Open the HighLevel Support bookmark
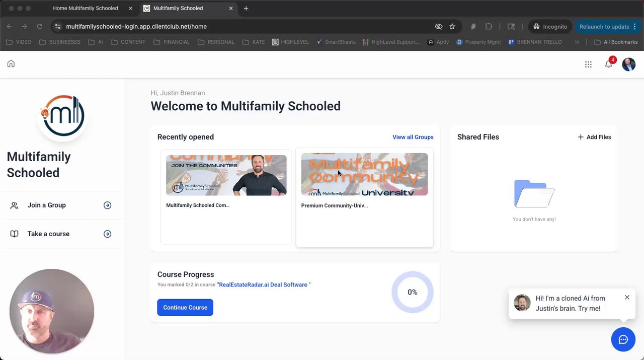The height and width of the screenshot is (360, 644). tap(391, 42)
